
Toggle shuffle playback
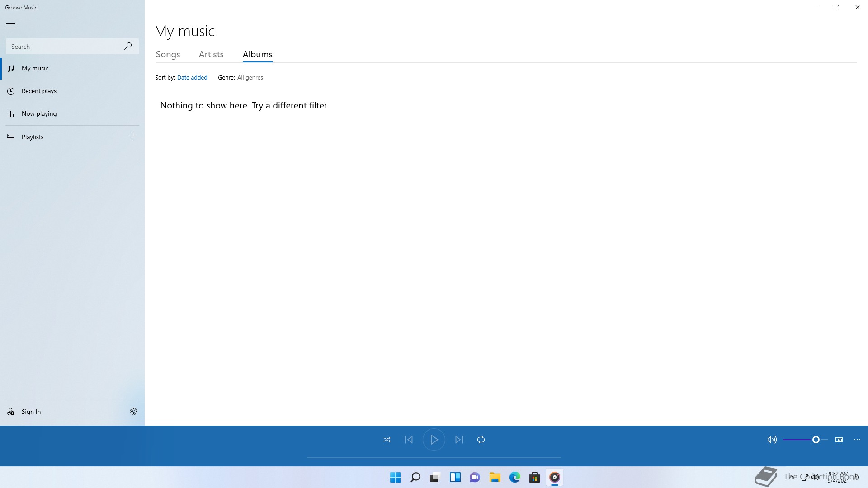click(387, 440)
